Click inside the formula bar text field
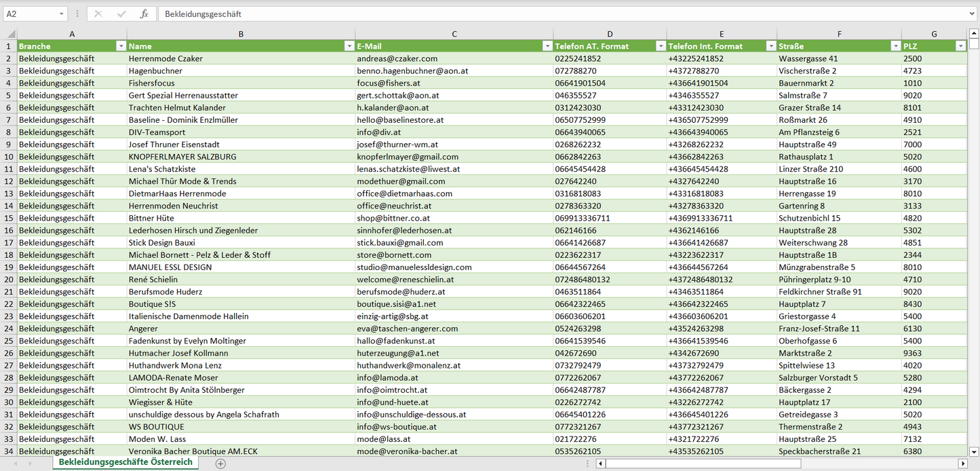 tap(543, 14)
